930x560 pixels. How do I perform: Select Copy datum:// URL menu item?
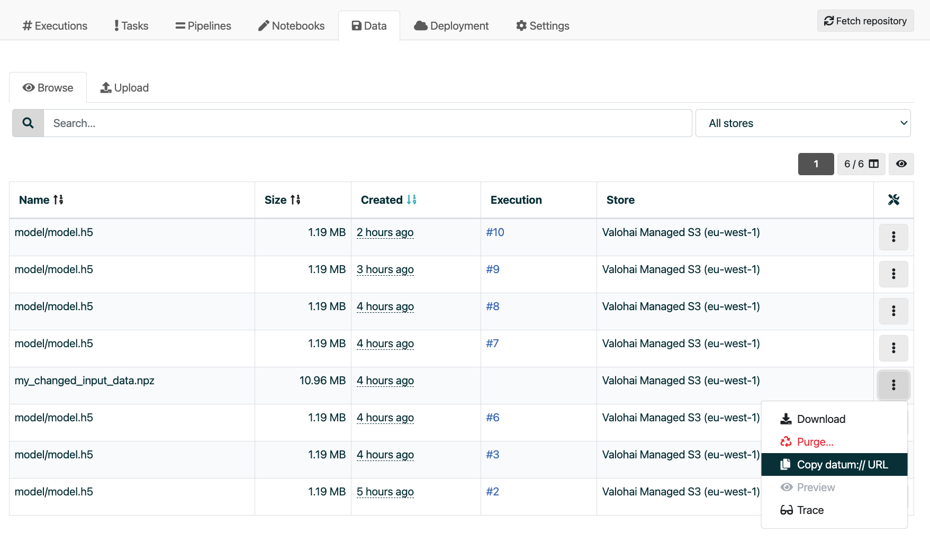[x=834, y=465]
